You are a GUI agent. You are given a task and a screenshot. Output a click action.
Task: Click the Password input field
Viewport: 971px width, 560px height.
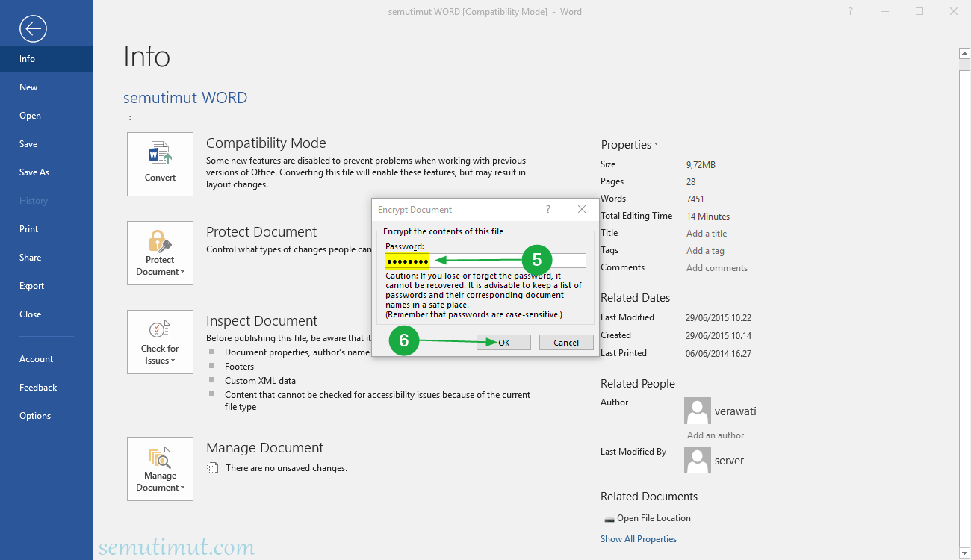tap(485, 261)
